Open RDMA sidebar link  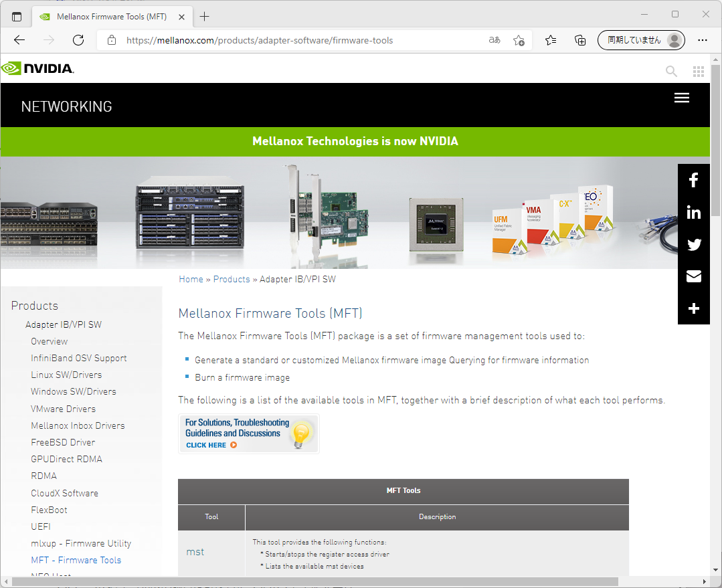point(43,476)
